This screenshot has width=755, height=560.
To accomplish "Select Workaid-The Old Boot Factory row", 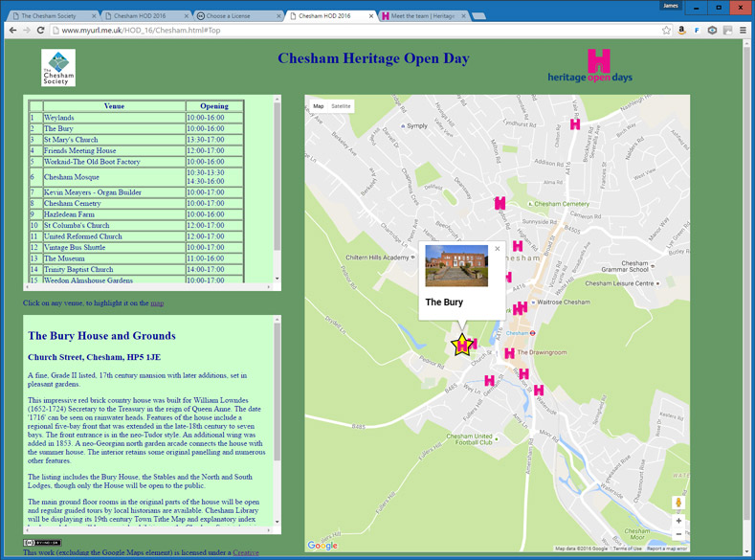I will [x=136, y=162].
